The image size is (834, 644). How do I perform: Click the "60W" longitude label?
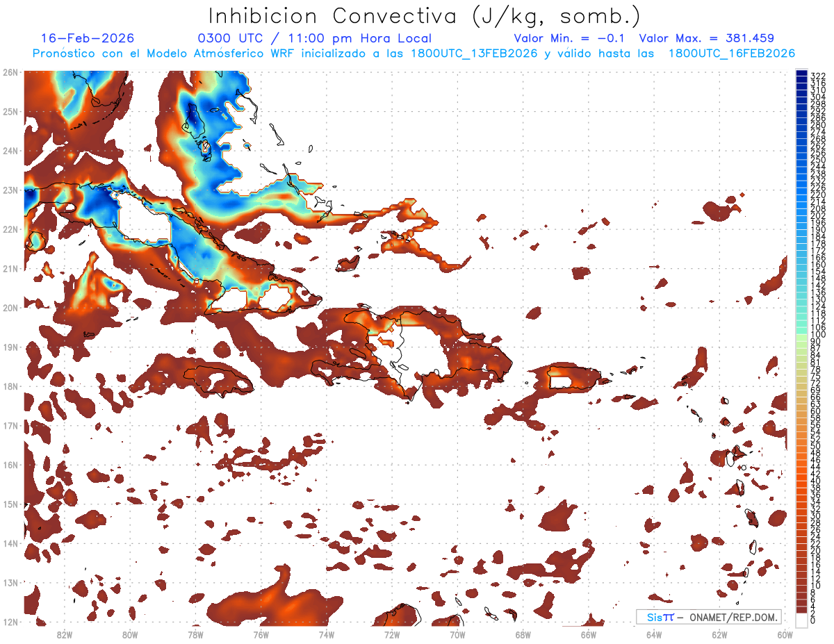pyautogui.click(x=785, y=634)
